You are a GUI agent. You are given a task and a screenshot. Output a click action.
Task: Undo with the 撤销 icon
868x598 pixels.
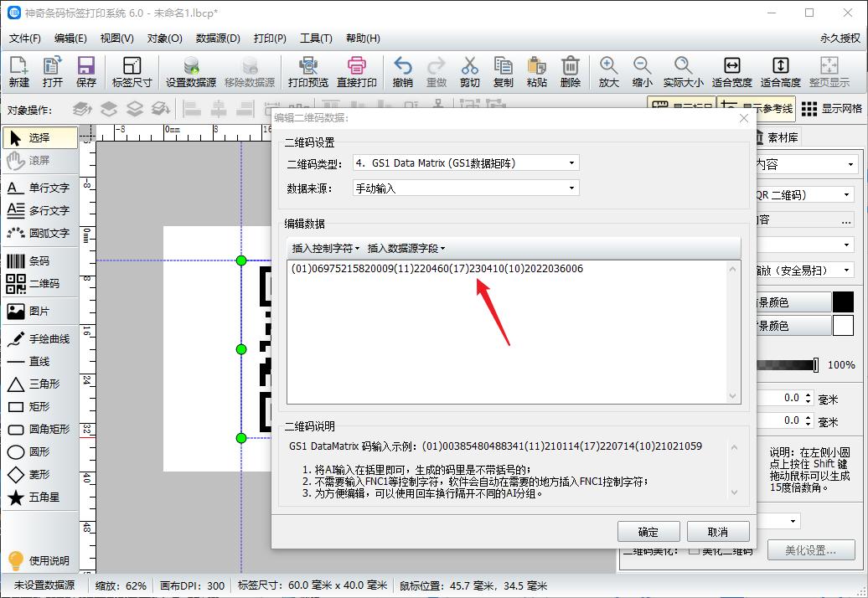tap(402, 72)
